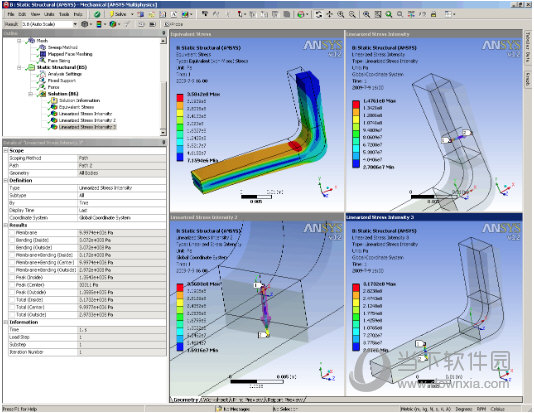Click the Linearized Stress Intensity 3 viewport title
This screenshot has width=534, height=413.
pyautogui.click(x=434, y=217)
